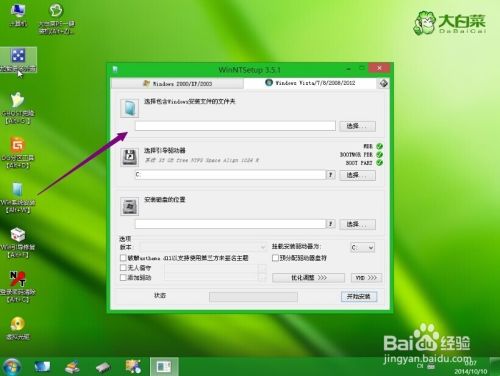Select the active WinNTSetup taskbar button
The height and width of the screenshot is (376, 500).
point(164,367)
